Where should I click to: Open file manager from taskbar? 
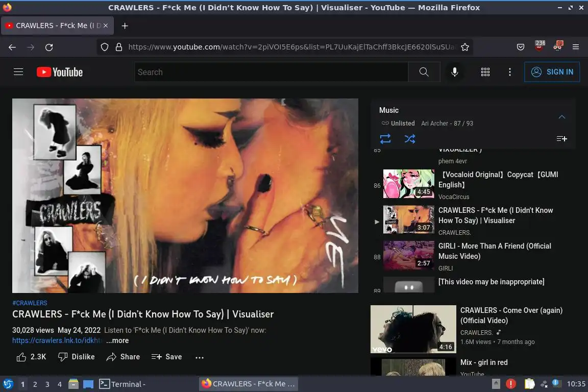(73, 384)
